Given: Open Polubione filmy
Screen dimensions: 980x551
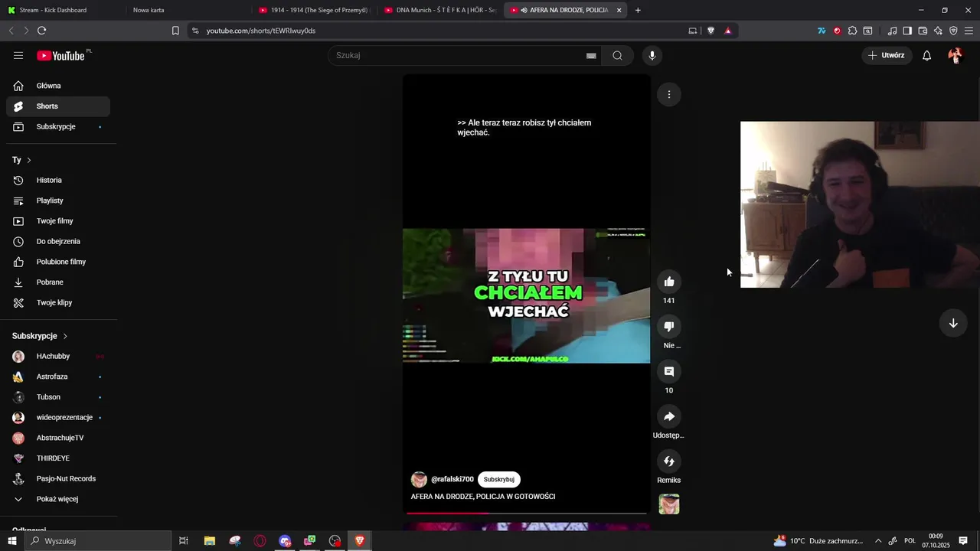Looking at the screenshot, I should (58, 262).
